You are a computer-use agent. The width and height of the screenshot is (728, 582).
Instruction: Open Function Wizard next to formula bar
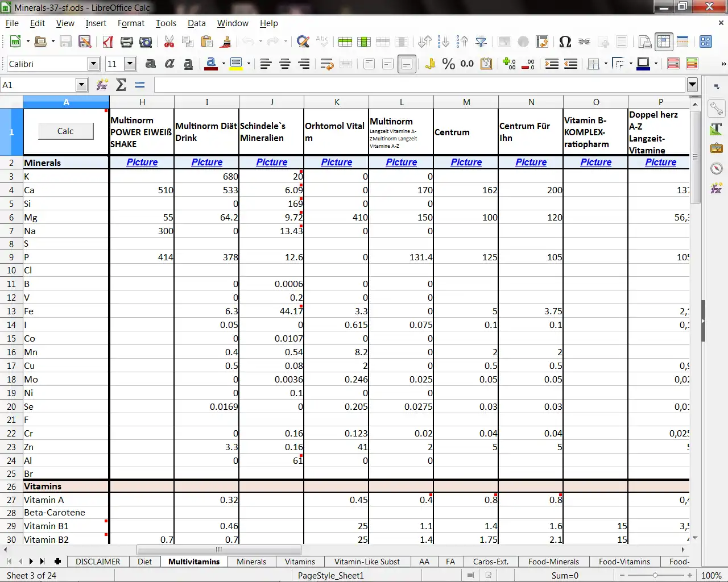pyautogui.click(x=102, y=85)
